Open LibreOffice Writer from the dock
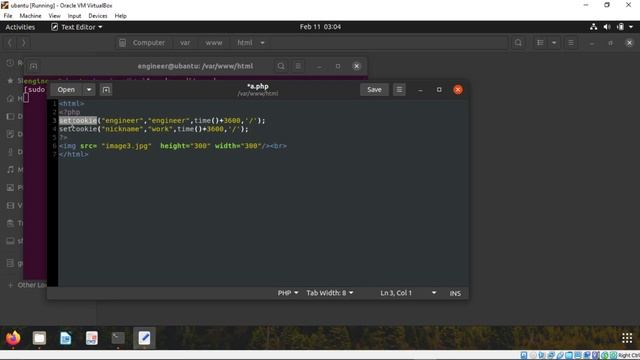 65,338
